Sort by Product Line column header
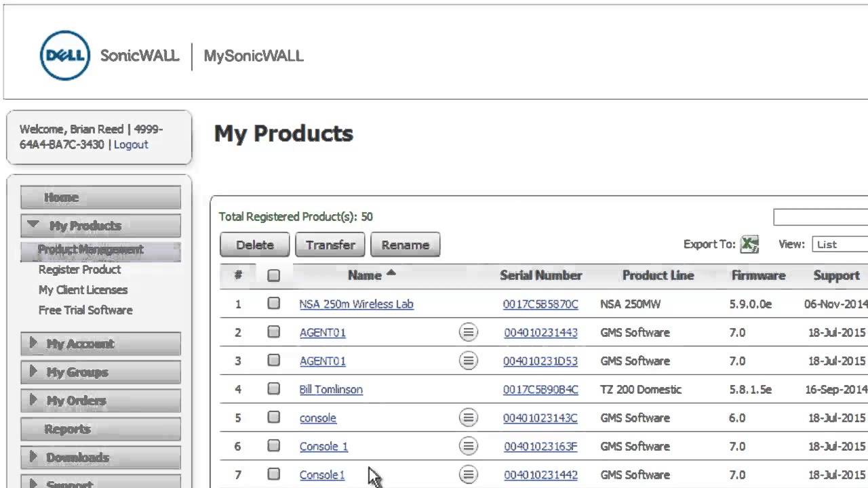The width and height of the screenshot is (868, 488). pos(658,275)
